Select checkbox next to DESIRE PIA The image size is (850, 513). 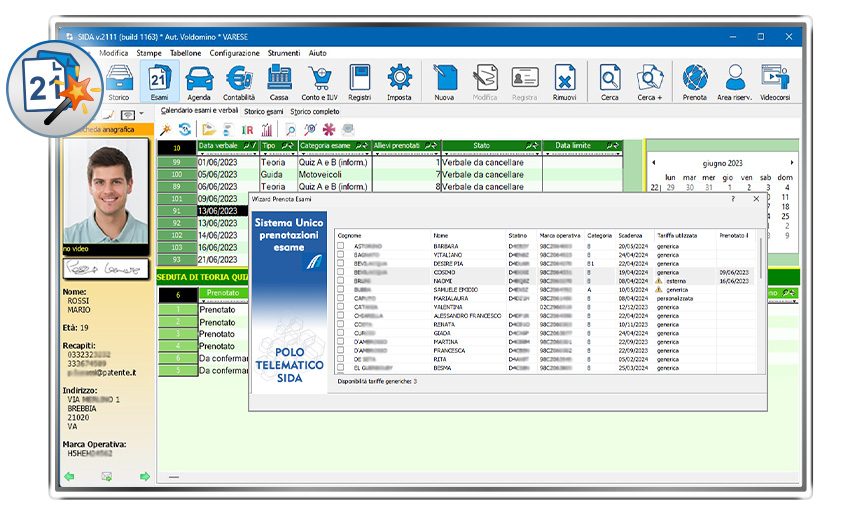pos(341,263)
